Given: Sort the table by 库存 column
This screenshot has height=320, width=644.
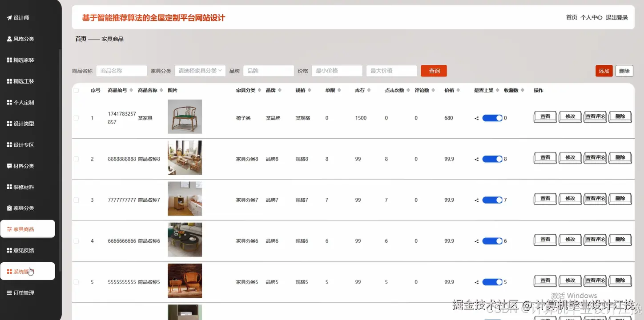Looking at the screenshot, I should click(x=369, y=90).
